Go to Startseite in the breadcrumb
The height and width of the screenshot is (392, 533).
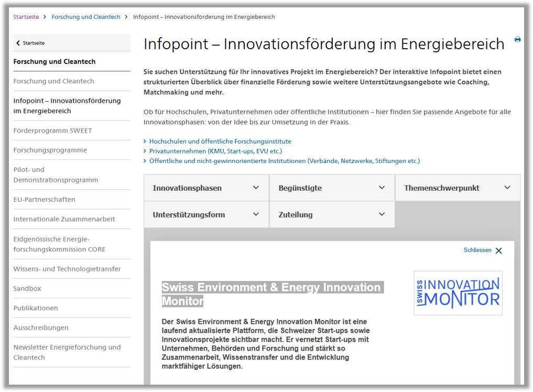pos(26,17)
